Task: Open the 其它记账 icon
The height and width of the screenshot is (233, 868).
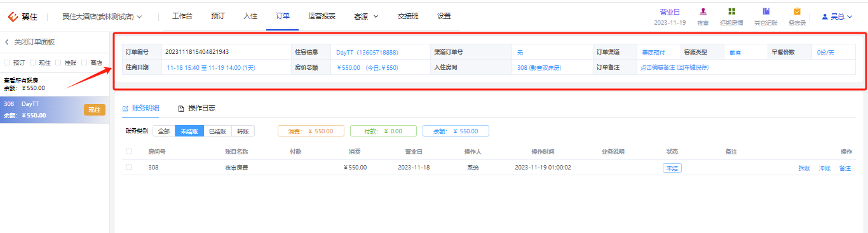Action: pos(766,11)
